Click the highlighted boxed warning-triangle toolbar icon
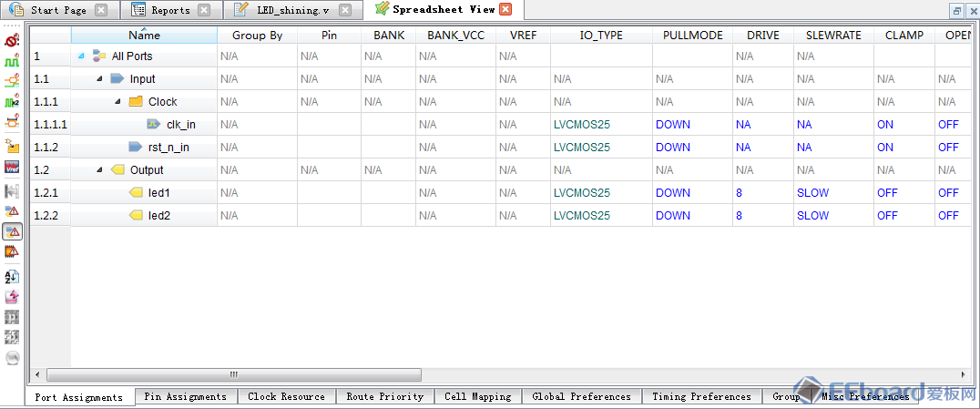The height and width of the screenshot is (409, 980). [11, 231]
